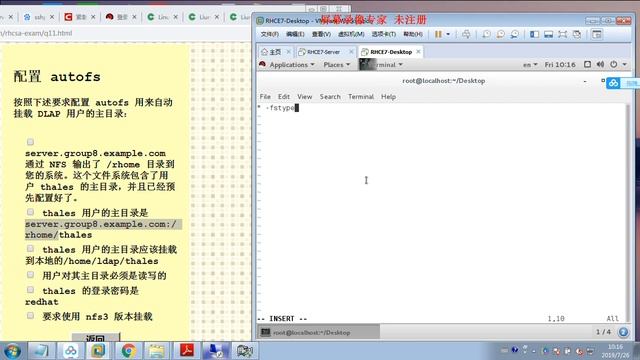The width and height of the screenshot is (640, 360).
Task: Check the box for 用户对其主目录必须是读写的
Action: pyautogui.click(x=30, y=275)
